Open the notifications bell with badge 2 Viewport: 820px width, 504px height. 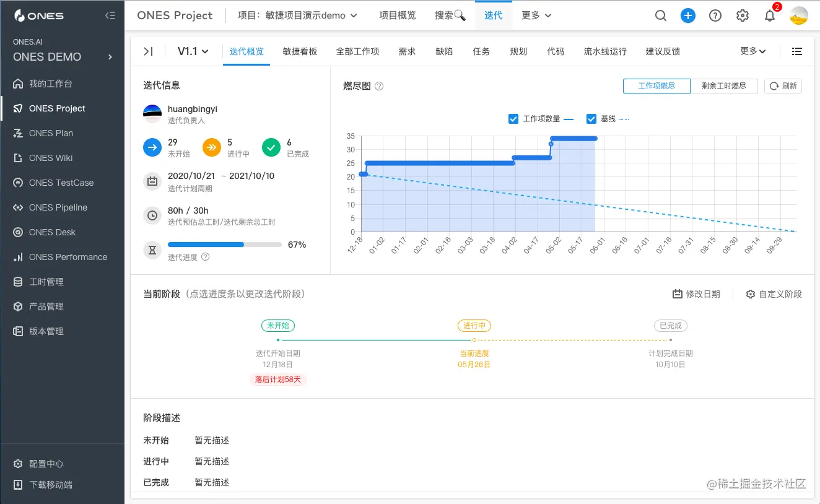(x=770, y=15)
